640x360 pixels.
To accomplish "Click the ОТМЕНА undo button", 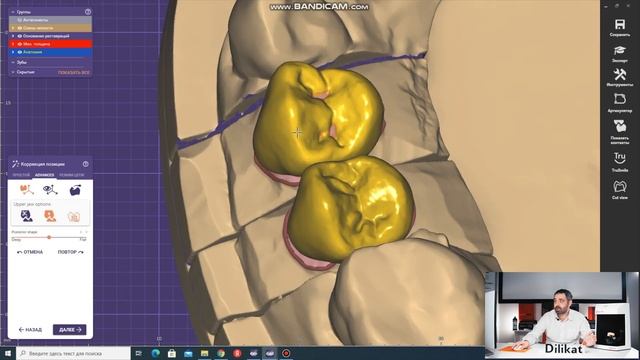I will (30, 252).
